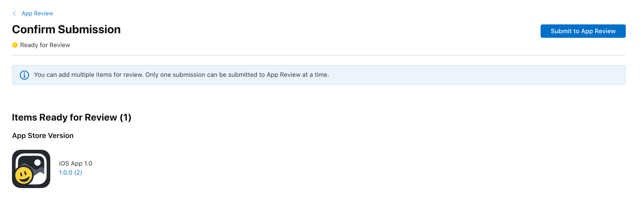Click the yellow clock status icon
The height and width of the screenshot is (211, 644).
tap(15, 45)
